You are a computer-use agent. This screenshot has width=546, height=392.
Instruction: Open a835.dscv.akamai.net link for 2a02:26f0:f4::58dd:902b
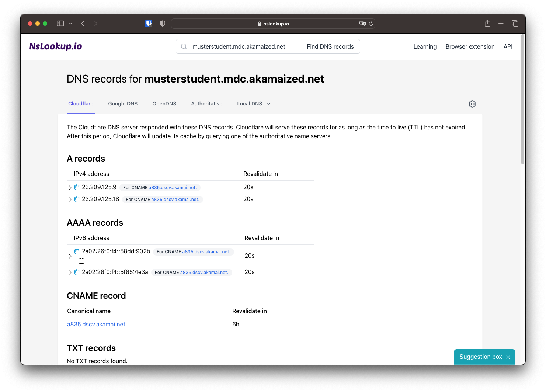click(206, 252)
